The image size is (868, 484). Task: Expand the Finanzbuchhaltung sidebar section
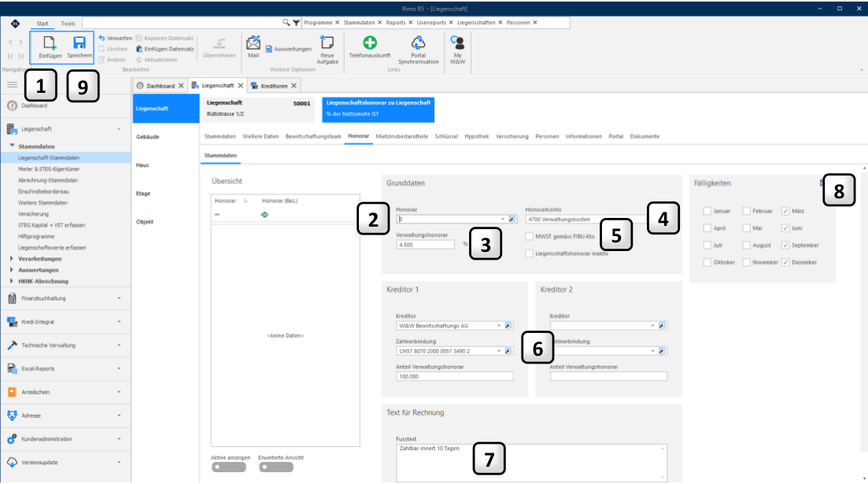tap(65, 298)
